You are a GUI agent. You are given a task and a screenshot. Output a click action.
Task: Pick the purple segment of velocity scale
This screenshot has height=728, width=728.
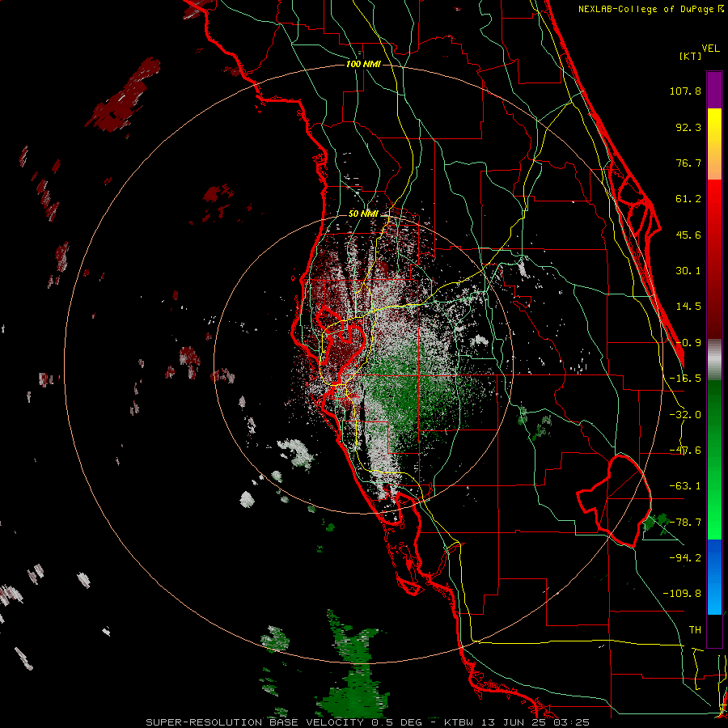[714, 90]
